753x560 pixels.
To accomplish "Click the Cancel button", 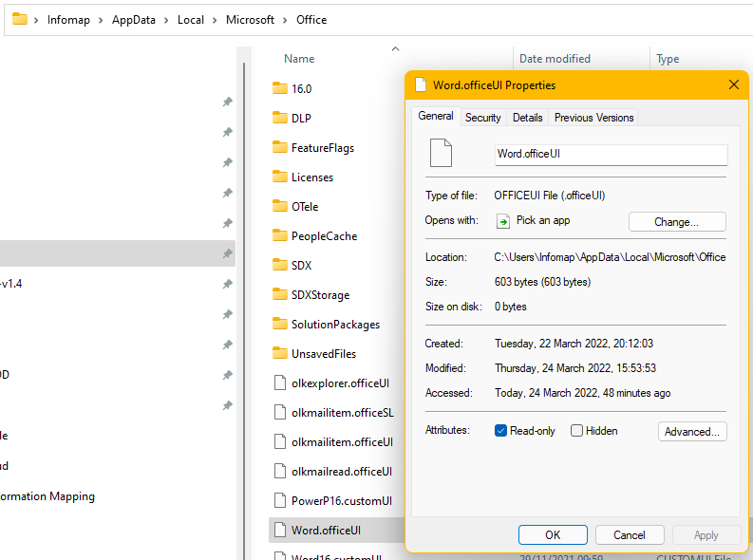I will click(x=630, y=534).
